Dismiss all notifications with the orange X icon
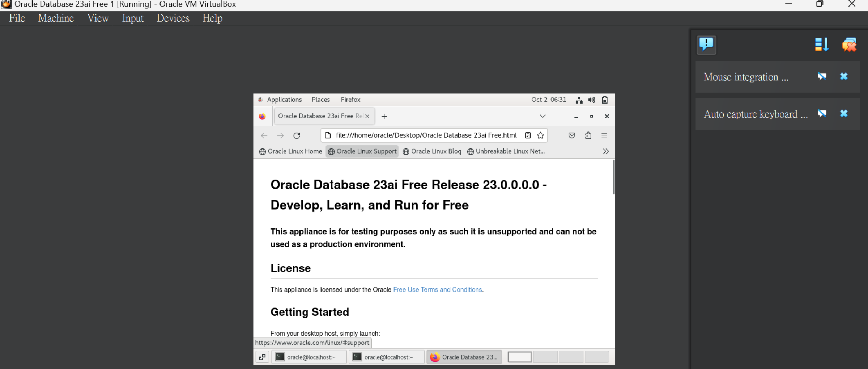The height and width of the screenshot is (369, 868). (x=849, y=45)
